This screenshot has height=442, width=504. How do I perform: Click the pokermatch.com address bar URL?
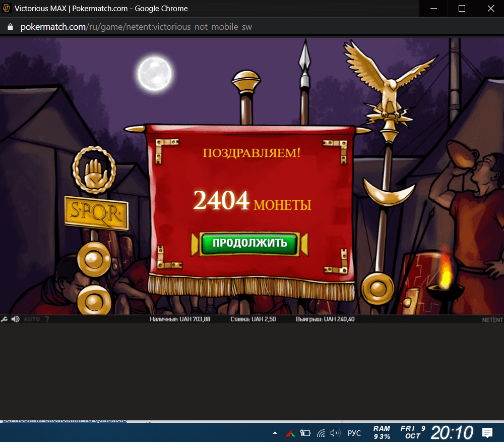[x=136, y=27]
